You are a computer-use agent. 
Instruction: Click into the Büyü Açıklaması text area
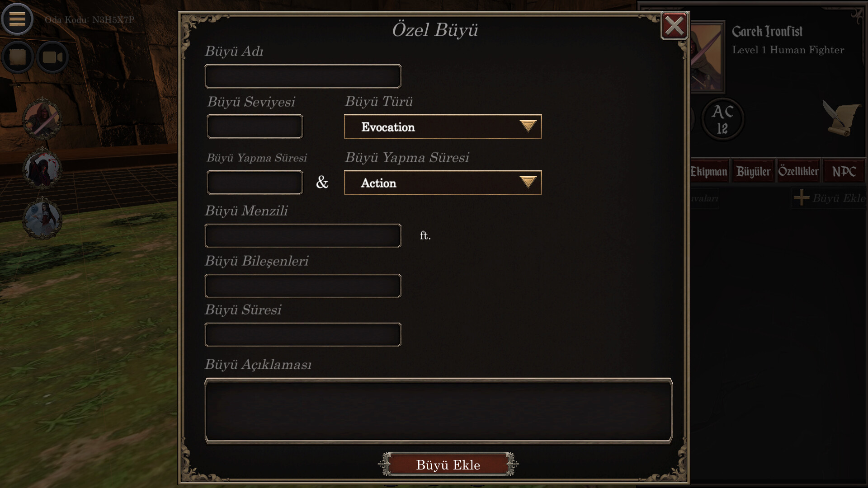[x=438, y=410]
